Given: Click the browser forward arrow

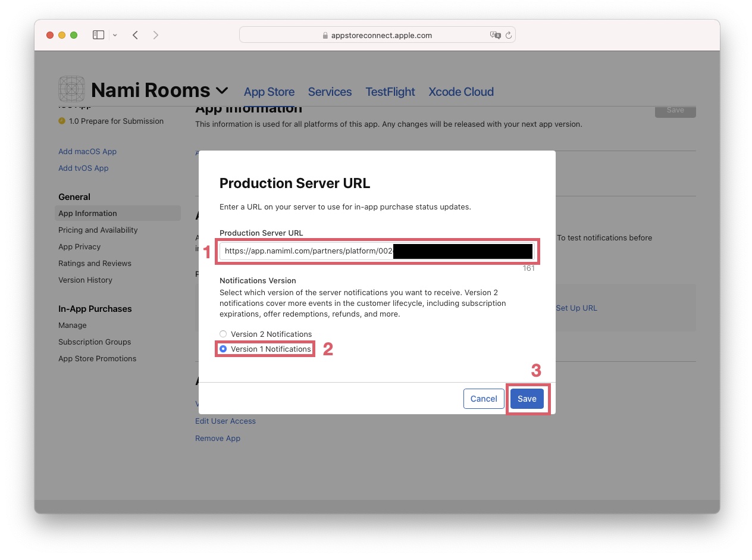Looking at the screenshot, I should [156, 35].
